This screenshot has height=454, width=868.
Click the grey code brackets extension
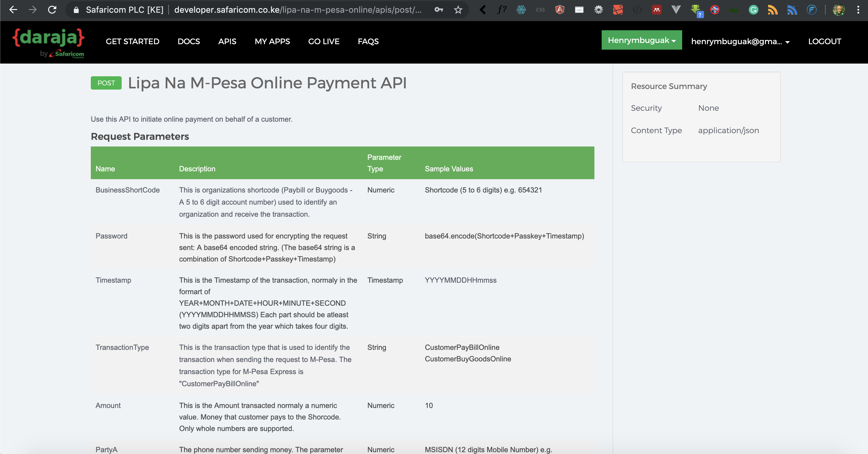[637, 10]
